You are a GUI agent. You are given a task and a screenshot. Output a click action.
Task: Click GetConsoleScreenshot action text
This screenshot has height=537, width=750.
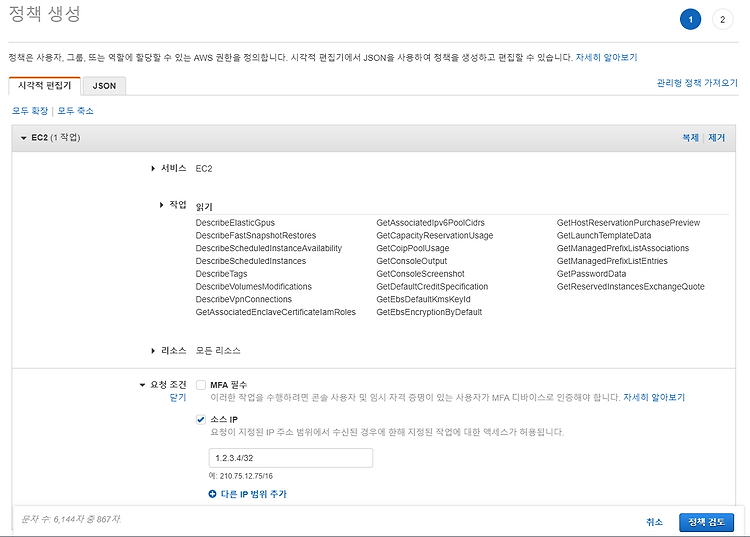click(x=420, y=274)
